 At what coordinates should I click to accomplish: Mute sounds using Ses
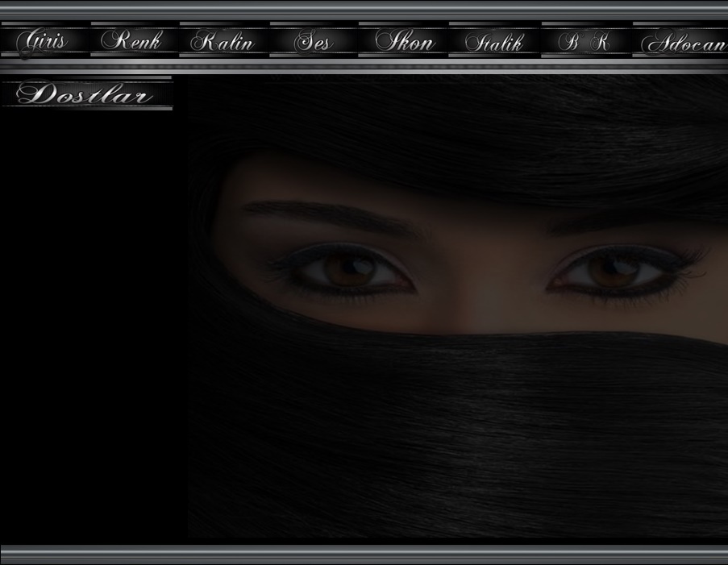tap(314, 40)
